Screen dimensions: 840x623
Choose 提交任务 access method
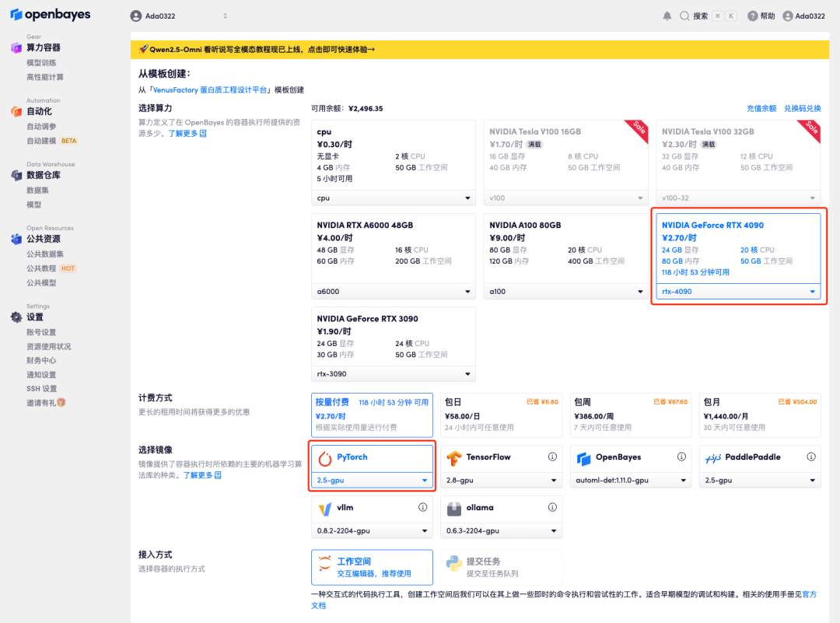point(501,567)
